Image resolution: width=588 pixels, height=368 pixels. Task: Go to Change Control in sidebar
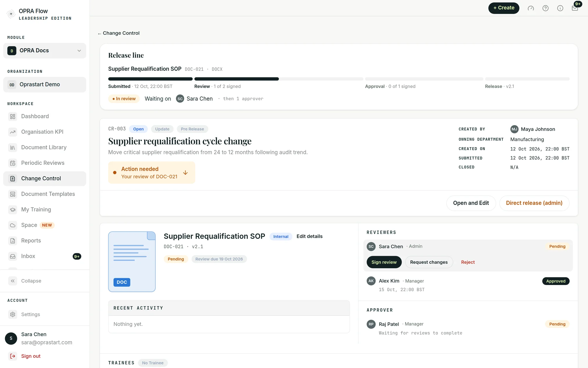pos(45,178)
